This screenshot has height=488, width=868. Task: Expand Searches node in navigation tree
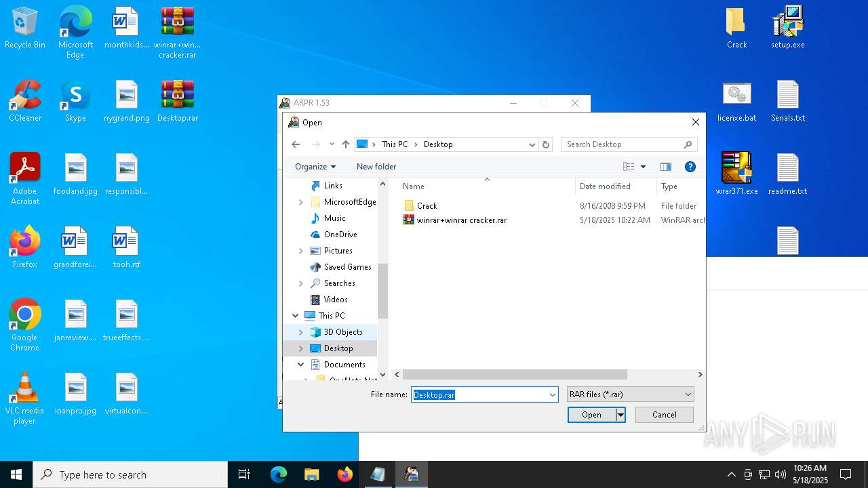(x=301, y=283)
